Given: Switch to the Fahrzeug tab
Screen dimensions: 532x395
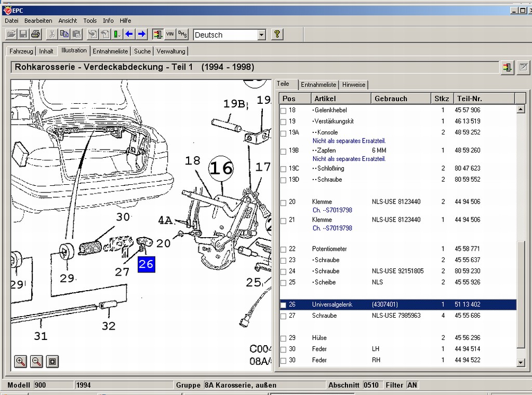Looking at the screenshot, I should [x=21, y=51].
